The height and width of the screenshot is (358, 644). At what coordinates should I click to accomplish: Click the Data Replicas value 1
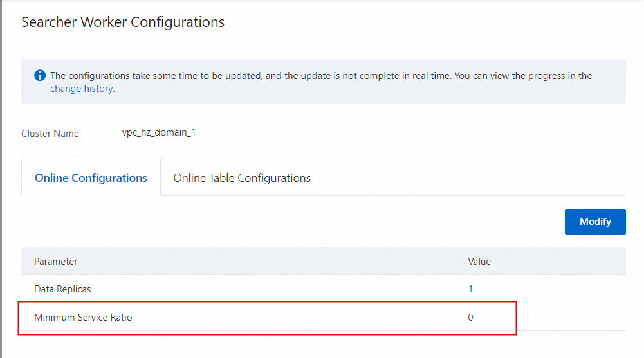(470, 289)
